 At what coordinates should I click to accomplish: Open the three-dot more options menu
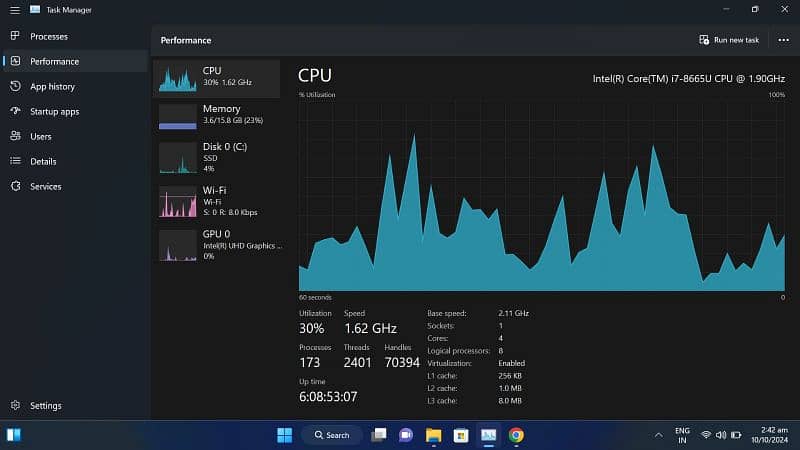[783, 40]
